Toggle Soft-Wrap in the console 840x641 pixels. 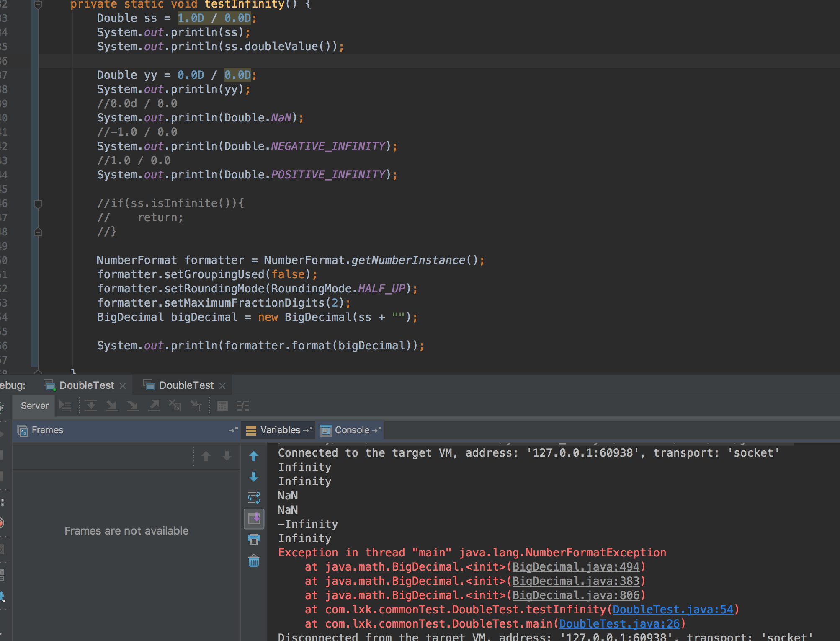tap(254, 498)
